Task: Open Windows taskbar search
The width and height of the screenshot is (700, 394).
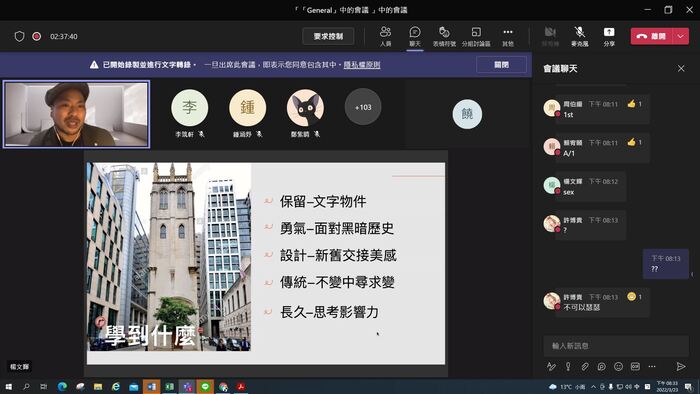Action: click(x=26, y=386)
